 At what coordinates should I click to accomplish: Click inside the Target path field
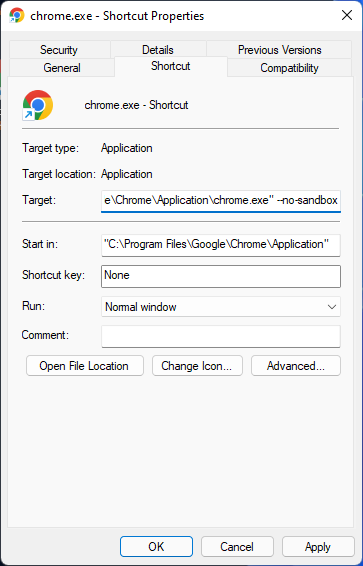(x=221, y=200)
